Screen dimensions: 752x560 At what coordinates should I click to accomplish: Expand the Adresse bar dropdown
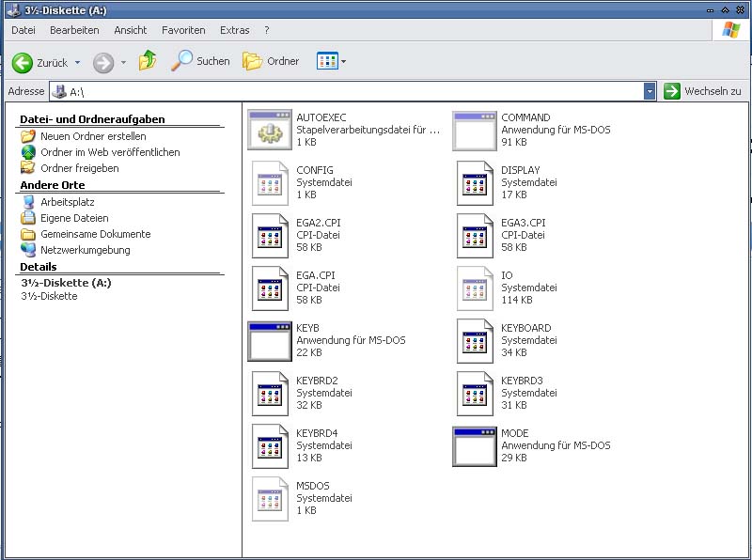click(x=650, y=91)
